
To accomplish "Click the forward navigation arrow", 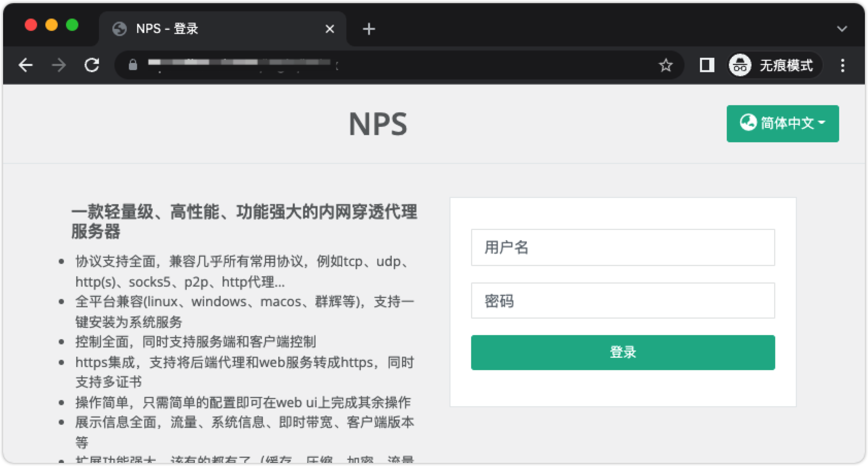I will click(59, 65).
